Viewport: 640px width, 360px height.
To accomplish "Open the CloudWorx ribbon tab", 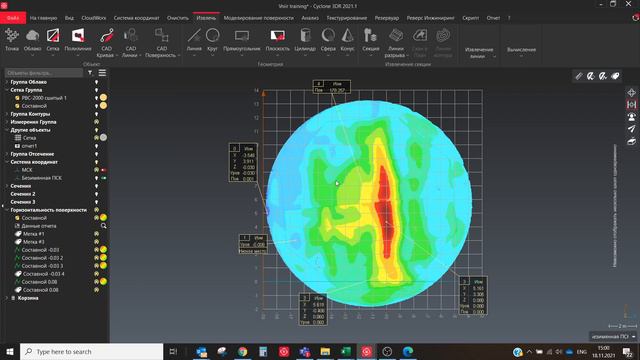I will point(94,18).
